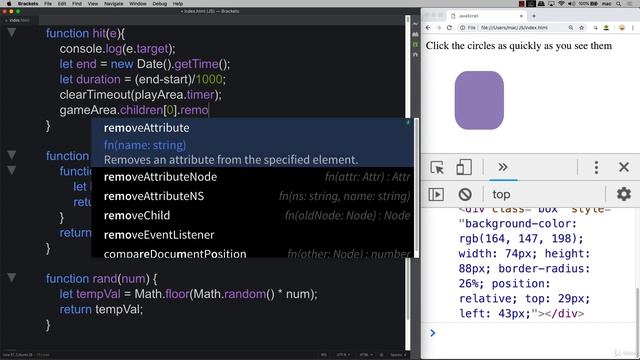This screenshot has height=360, width=640.
Task: Open the File menu
Action: click(x=48, y=4)
